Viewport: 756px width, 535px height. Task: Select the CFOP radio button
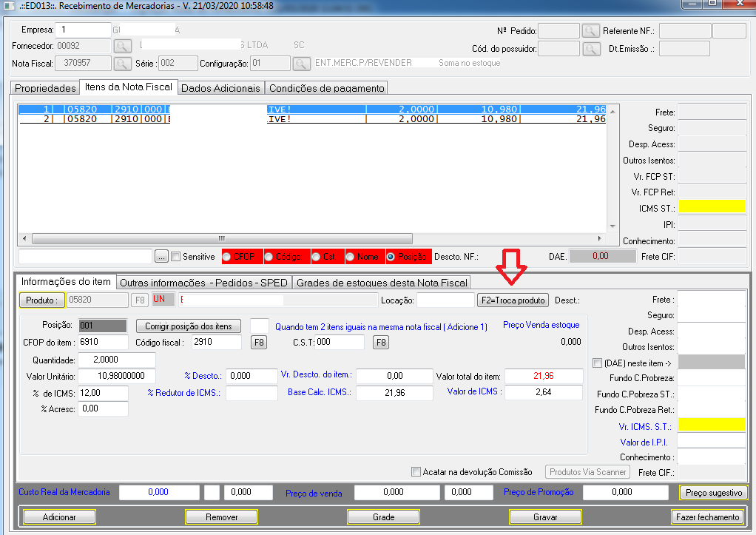pyautogui.click(x=228, y=257)
